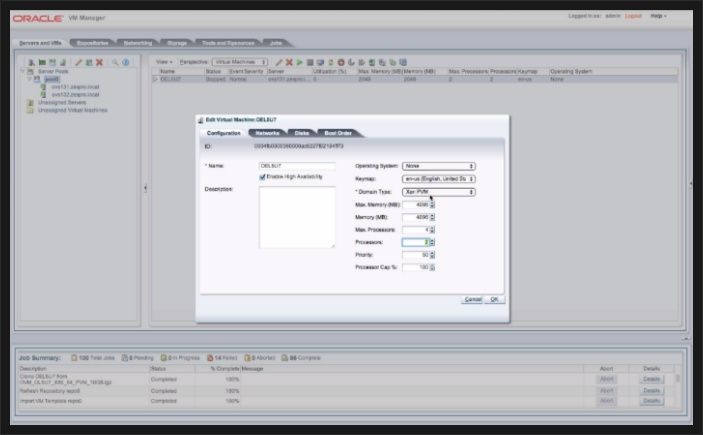The width and height of the screenshot is (703, 435).
Task: Open the Perspective Virtual Machines dropdown
Action: [x=240, y=62]
